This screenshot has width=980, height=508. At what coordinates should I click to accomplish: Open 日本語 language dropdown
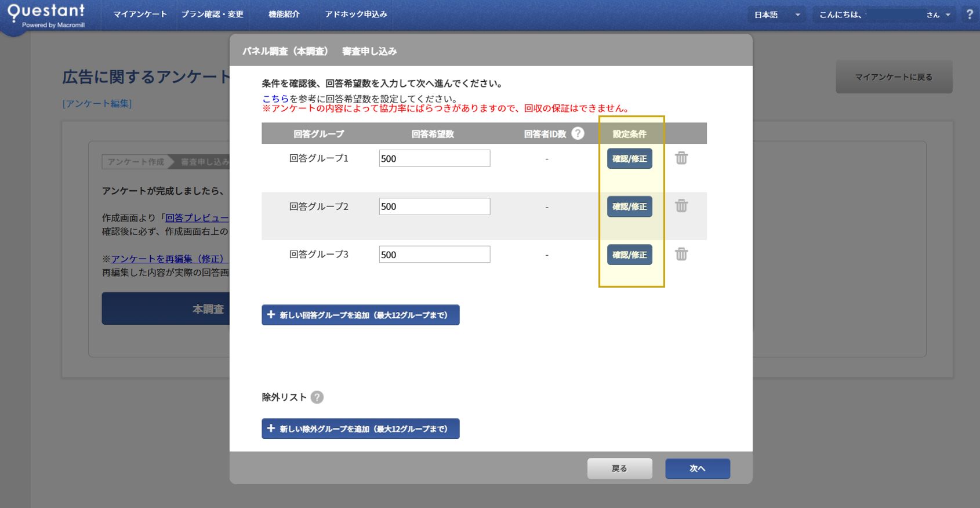[777, 15]
